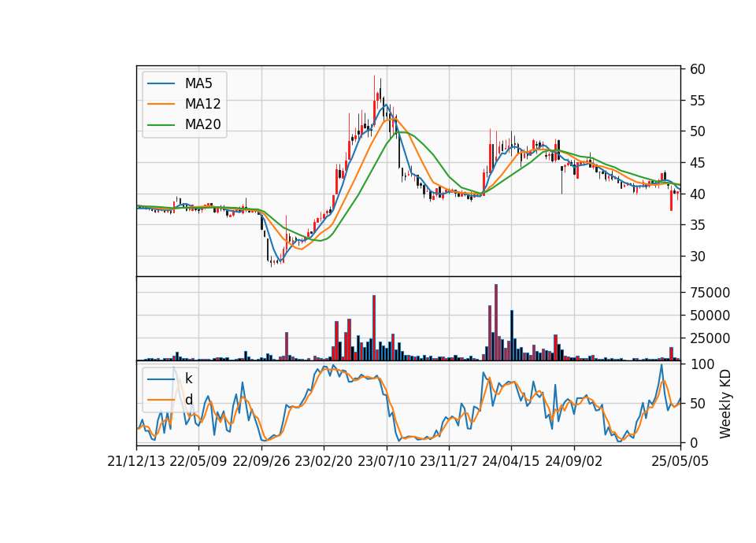Click the 40 price axis label
Image resolution: width=756 pixels, height=543 pixels.
coord(698,194)
